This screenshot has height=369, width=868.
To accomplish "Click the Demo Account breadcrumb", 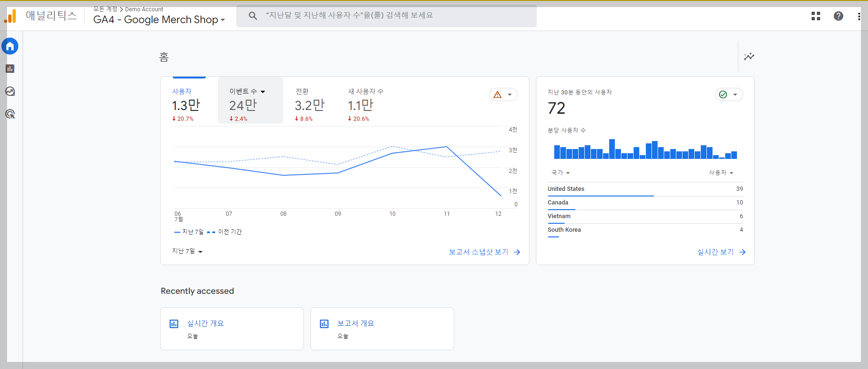I will click(144, 9).
